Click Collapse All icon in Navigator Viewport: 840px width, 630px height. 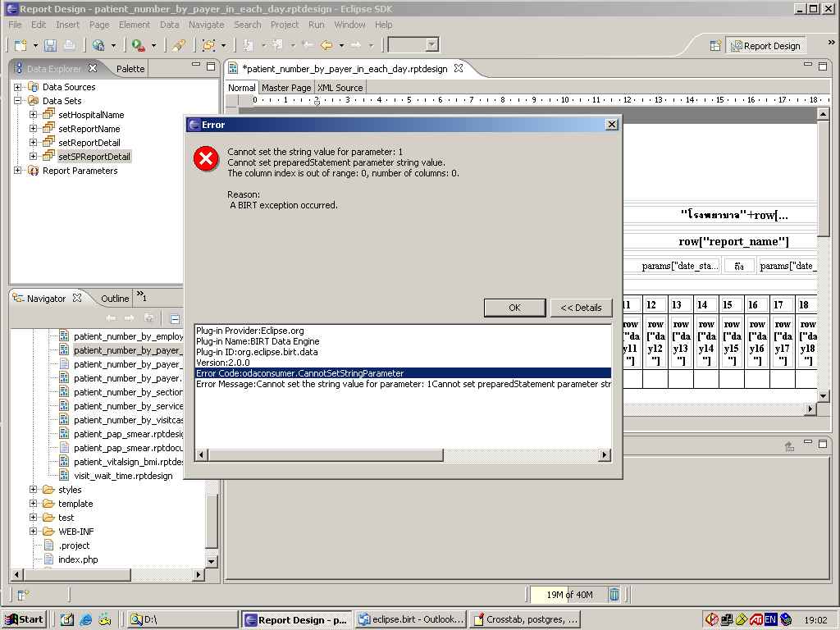point(175,318)
